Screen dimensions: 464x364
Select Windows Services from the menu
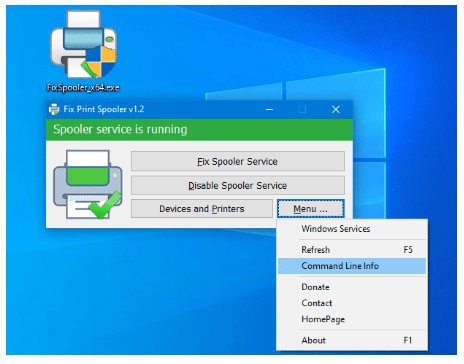tap(352, 229)
